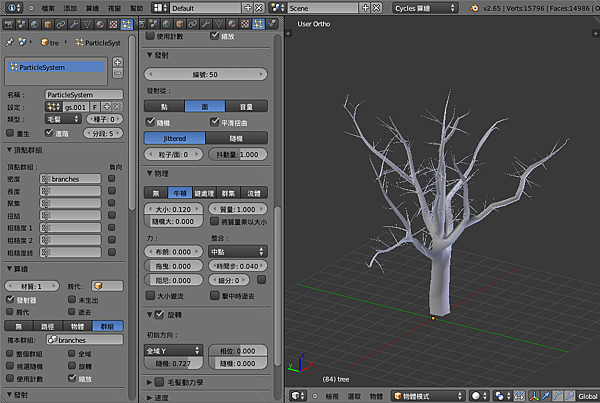The height and width of the screenshot is (403, 600).
Task: Select 流體 physics type
Action: (254, 193)
